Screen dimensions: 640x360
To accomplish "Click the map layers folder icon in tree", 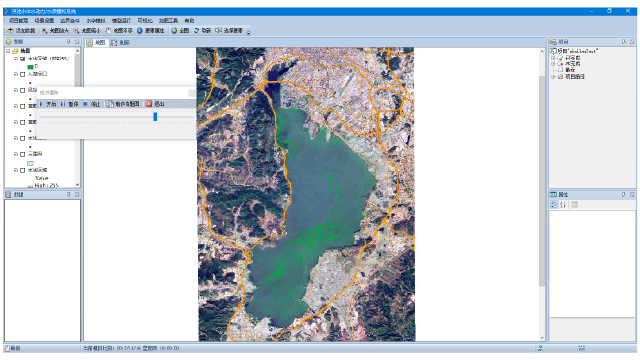I will (x=15, y=51).
